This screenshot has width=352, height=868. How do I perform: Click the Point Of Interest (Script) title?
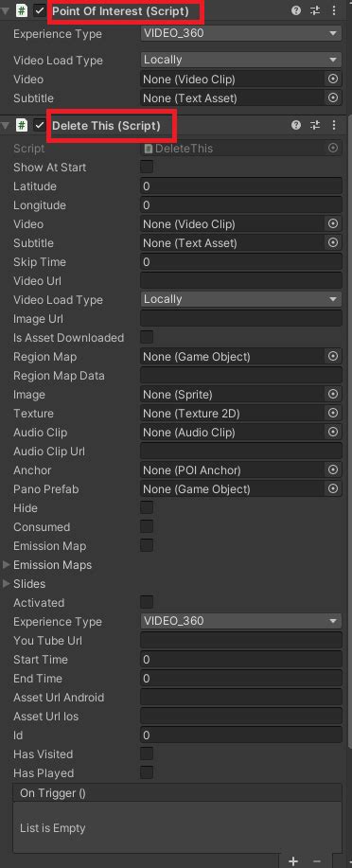pos(120,10)
